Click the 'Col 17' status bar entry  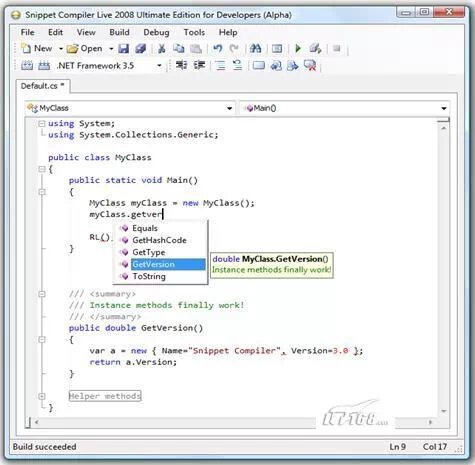point(435,447)
